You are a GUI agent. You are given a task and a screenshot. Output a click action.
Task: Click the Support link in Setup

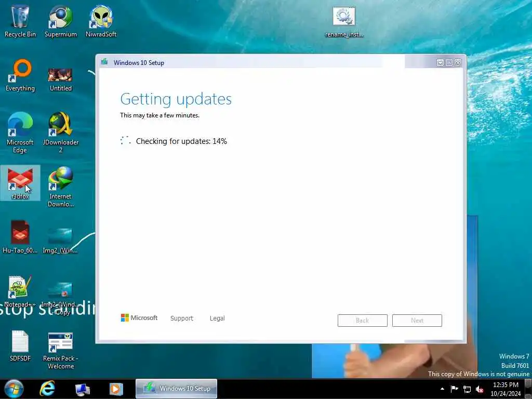point(181,318)
